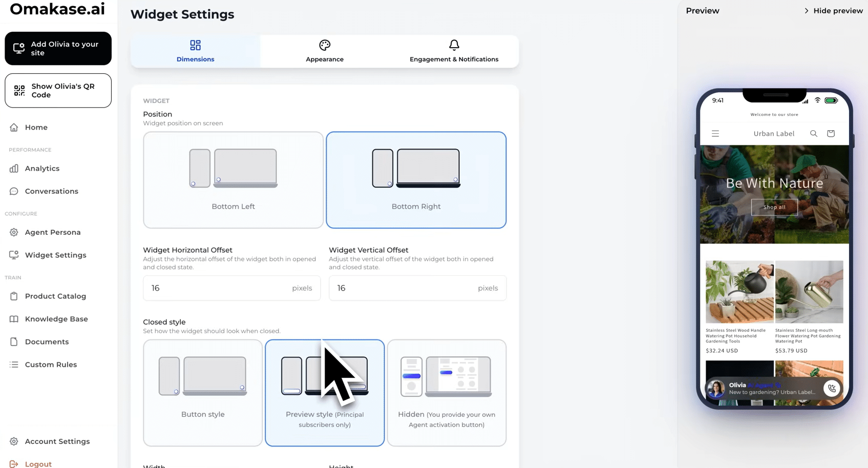868x468 pixels.
Task: Switch to the Appearance tab
Action: click(325, 51)
